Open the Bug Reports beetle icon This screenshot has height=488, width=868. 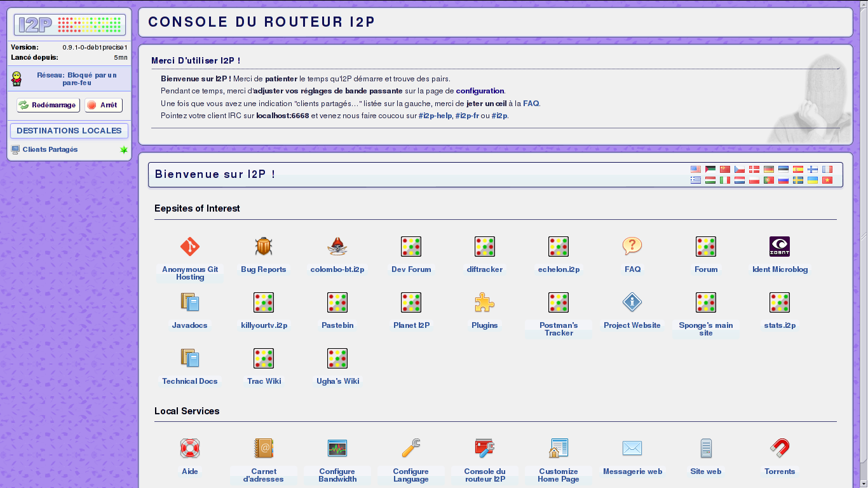click(x=264, y=246)
